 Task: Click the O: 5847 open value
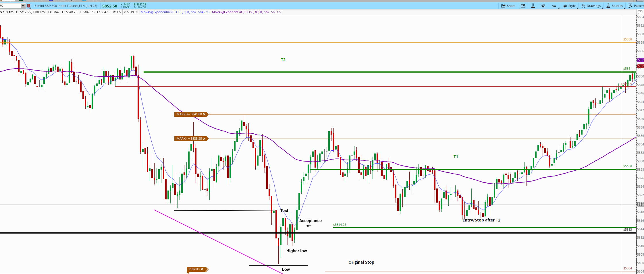(x=54, y=12)
